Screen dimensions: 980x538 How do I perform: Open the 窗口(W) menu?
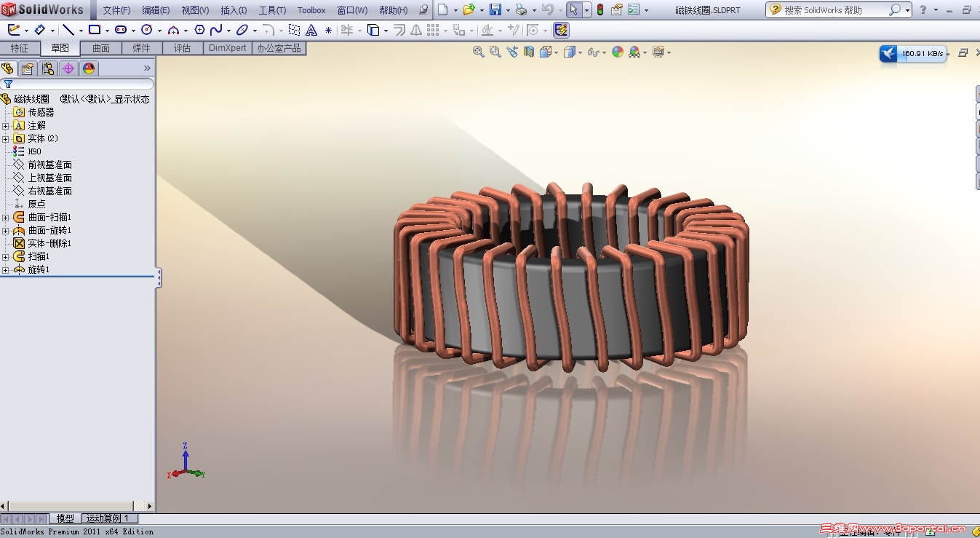pyautogui.click(x=352, y=10)
